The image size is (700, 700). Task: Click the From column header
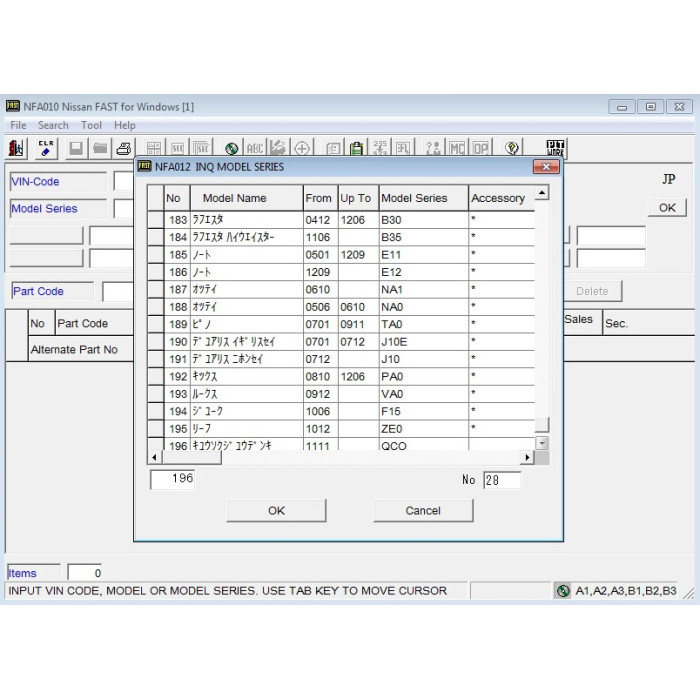321,198
